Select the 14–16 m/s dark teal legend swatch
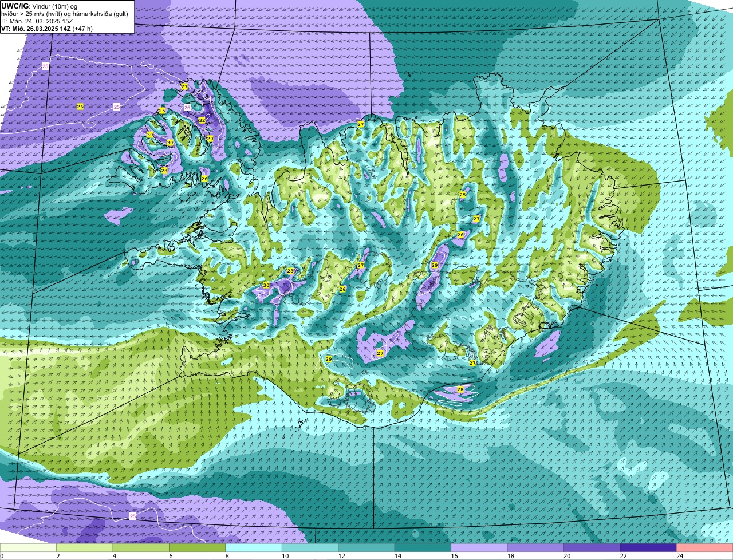This screenshot has width=733, height=560. [x=423, y=547]
